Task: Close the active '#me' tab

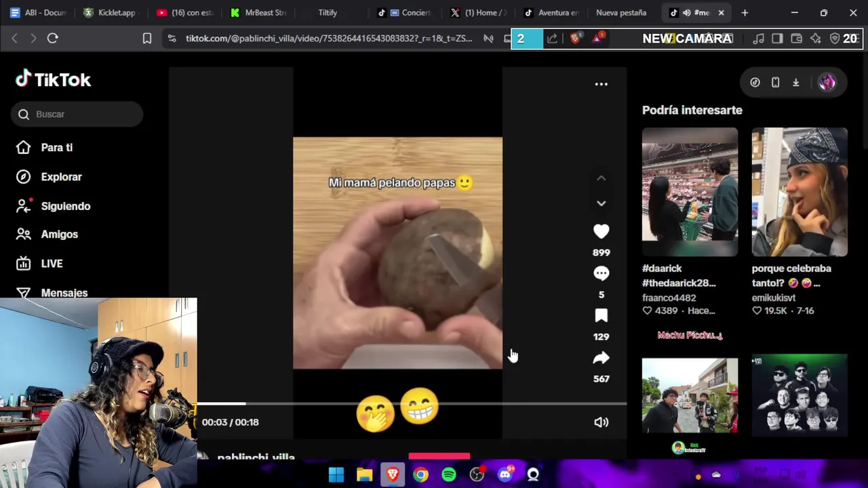Action: [x=721, y=12]
